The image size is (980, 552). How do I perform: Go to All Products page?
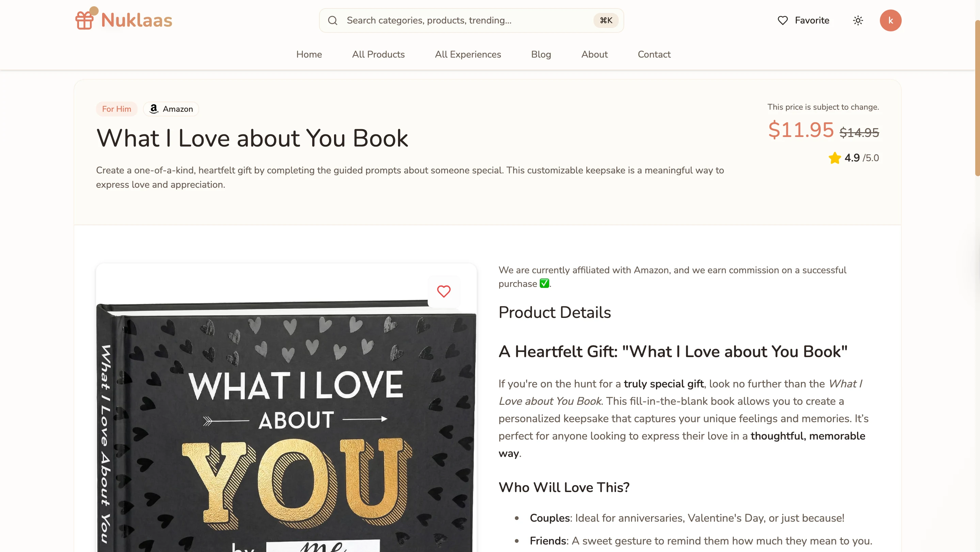(x=378, y=55)
